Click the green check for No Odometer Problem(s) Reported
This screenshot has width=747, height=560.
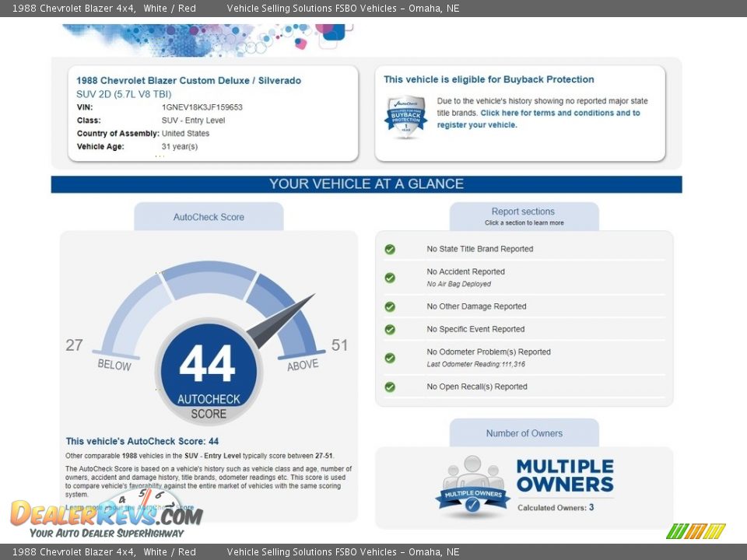click(x=390, y=358)
